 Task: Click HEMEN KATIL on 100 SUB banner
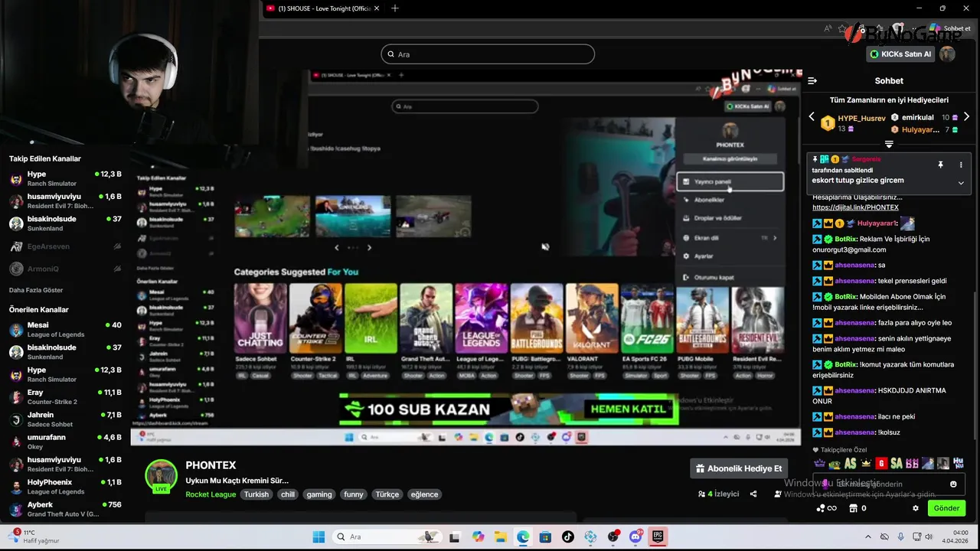click(628, 409)
